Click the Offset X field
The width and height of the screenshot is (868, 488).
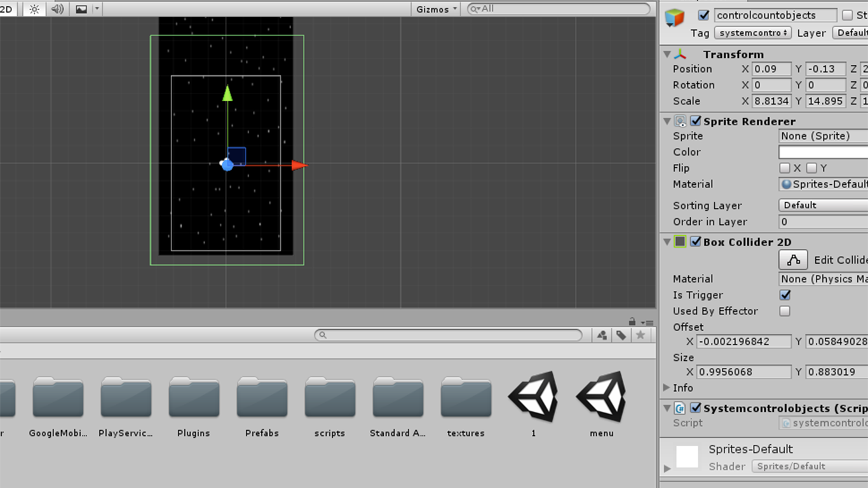(744, 342)
